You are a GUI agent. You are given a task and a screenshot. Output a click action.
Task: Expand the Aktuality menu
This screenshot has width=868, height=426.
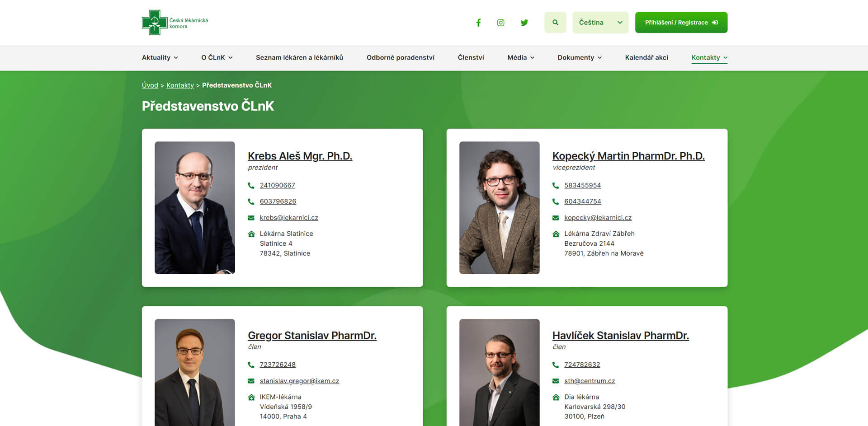point(160,58)
